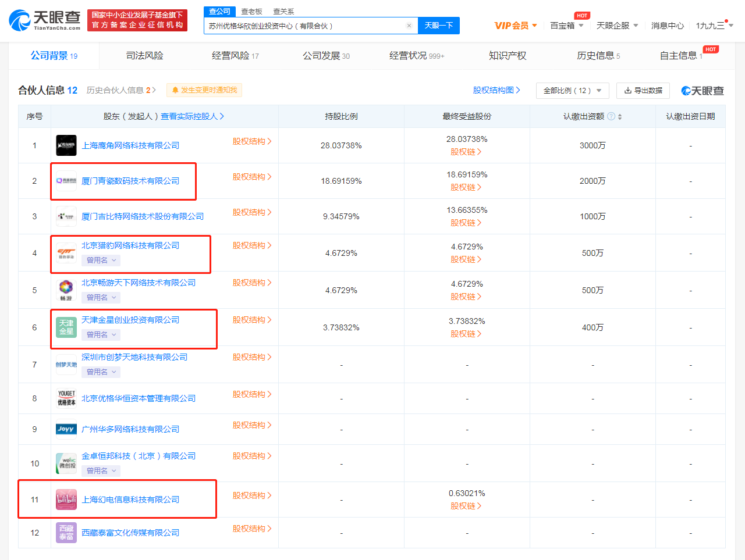Open 股权链 under 13.66355%

click(x=466, y=223)
